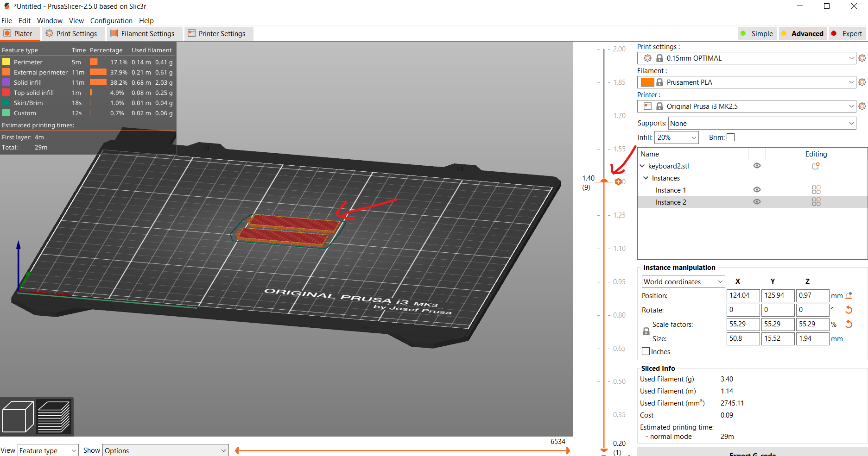The image size is (868, 456).
Task: Open the Edit menu
Action: pyautogui.click(x=25, y=21)
